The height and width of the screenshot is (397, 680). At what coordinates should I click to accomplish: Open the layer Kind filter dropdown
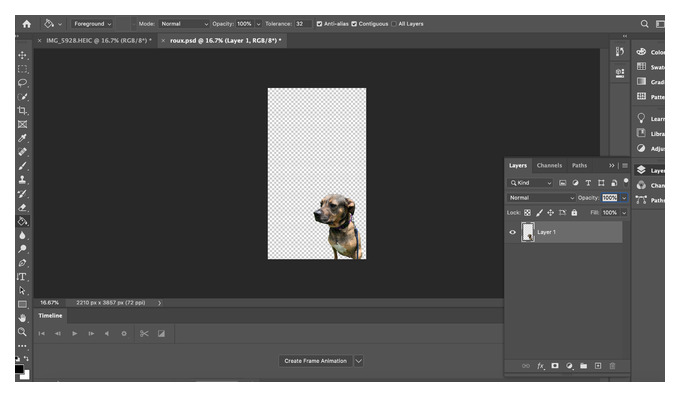pos(530,183)
